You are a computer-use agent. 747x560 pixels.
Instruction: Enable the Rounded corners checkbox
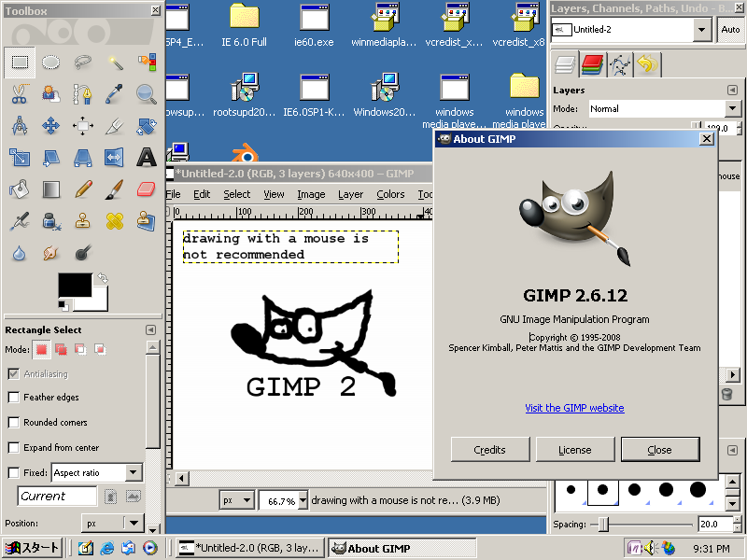(x=14, y=423)
